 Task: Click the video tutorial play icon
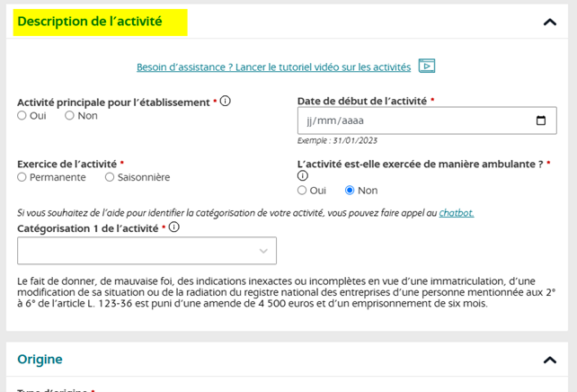[x=427, y=66]
